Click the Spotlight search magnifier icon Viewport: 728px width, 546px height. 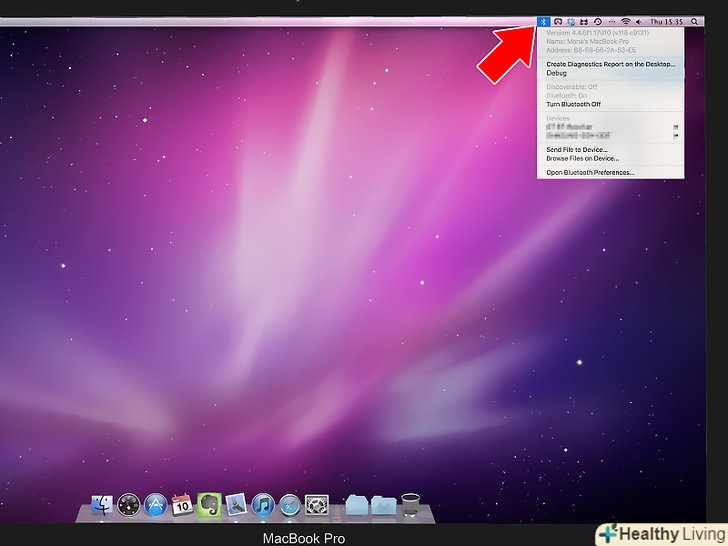click(x=695, y=21)
